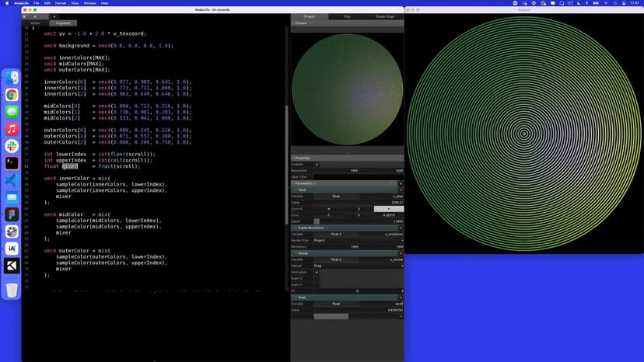Open Figma from the dock
Screen dimensions: 644x362
(x=12, y=214)
